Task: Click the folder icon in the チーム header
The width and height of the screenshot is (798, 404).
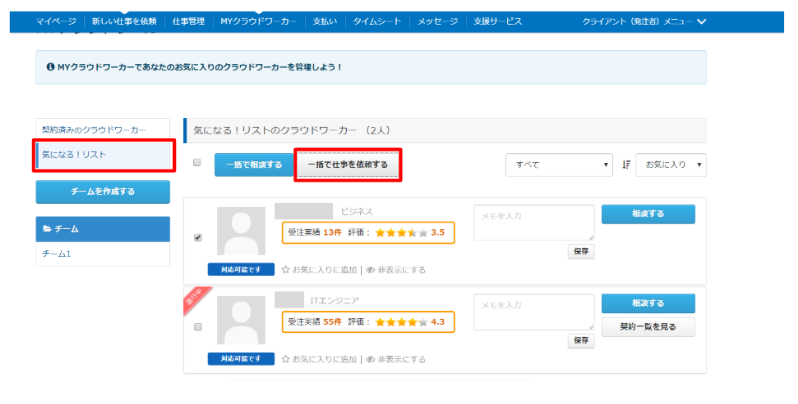Action: pos(46,229)
